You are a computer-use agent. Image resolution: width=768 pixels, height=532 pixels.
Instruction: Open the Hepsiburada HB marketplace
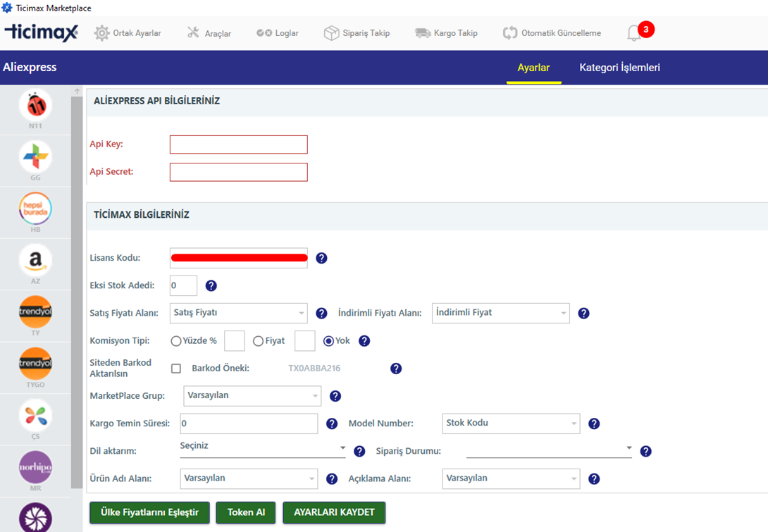click(35, 209)
